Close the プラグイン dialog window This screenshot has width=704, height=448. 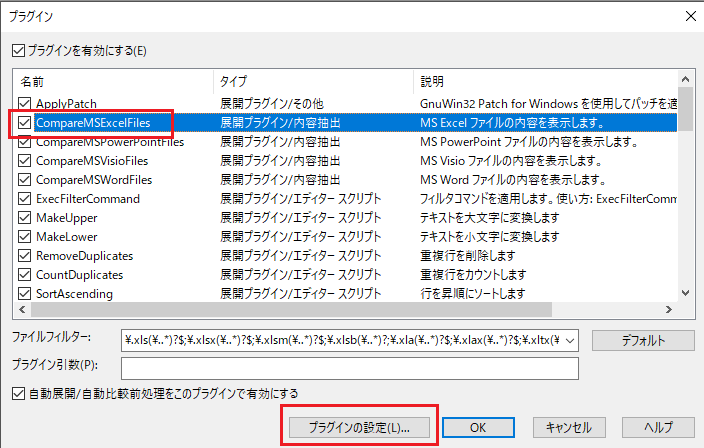691,16
